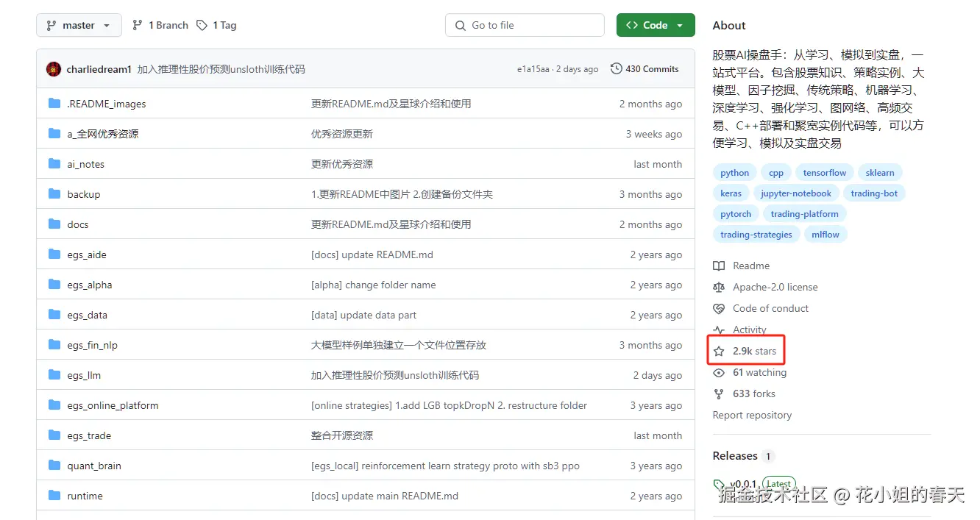This screenshot has width=980, height=520.
Task: View the 430 Commits history
Action: (645, 69)
